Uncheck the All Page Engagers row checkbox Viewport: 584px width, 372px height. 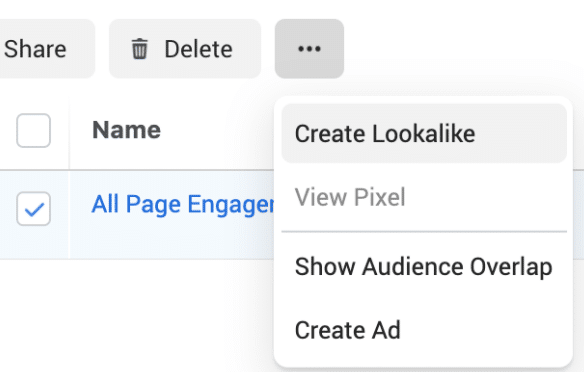(x=34, y=209)
